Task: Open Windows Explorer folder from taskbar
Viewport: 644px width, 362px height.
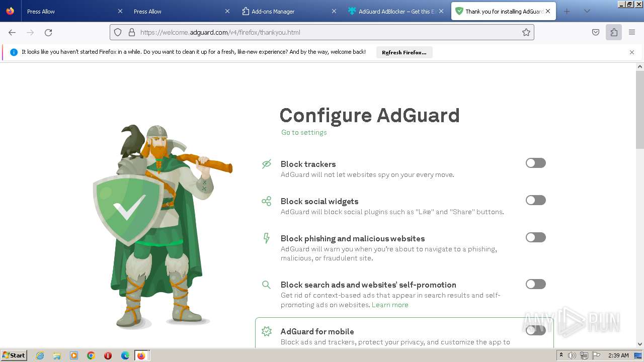Action: (57, 355)
